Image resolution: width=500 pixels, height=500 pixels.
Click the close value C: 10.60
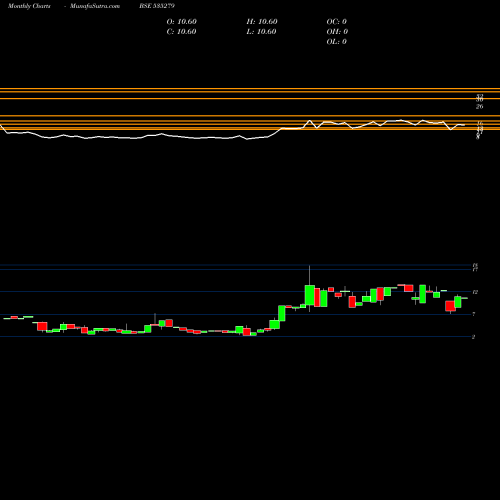(182, 32)
